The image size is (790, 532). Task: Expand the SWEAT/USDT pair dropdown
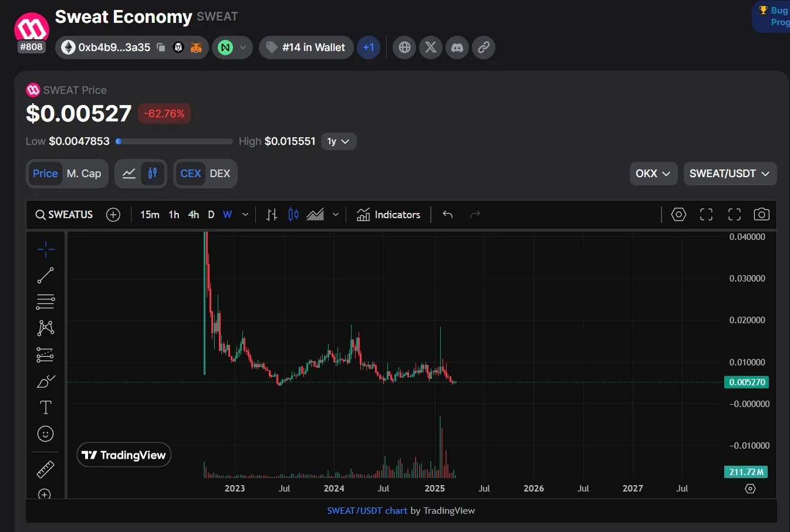[730, 174]
